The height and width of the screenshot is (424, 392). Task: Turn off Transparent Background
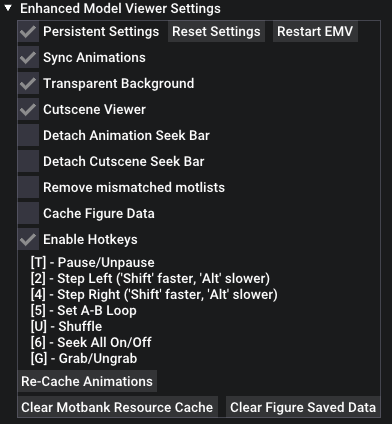28,84
